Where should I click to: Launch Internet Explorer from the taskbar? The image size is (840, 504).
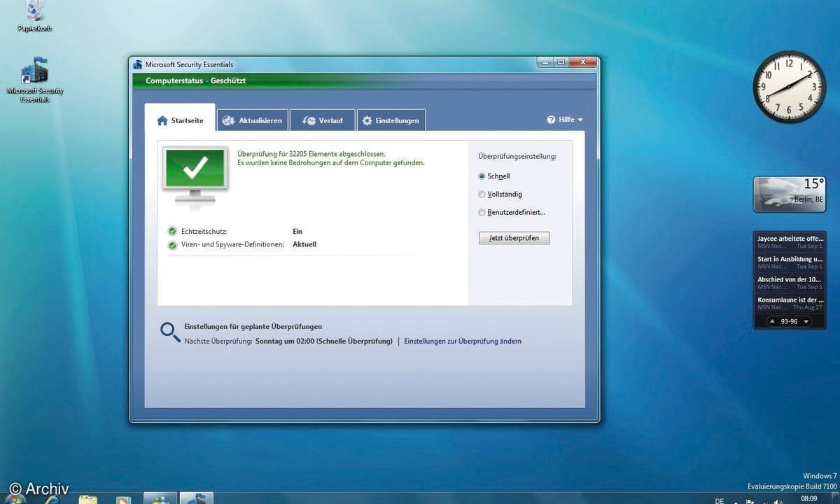[51, 498]
